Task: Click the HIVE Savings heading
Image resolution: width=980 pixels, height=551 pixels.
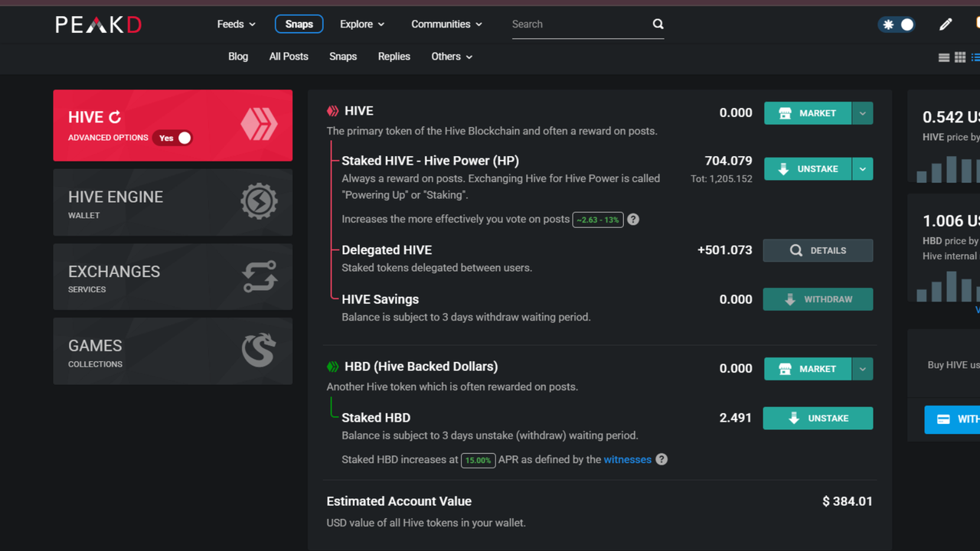Action: [381, 299]
